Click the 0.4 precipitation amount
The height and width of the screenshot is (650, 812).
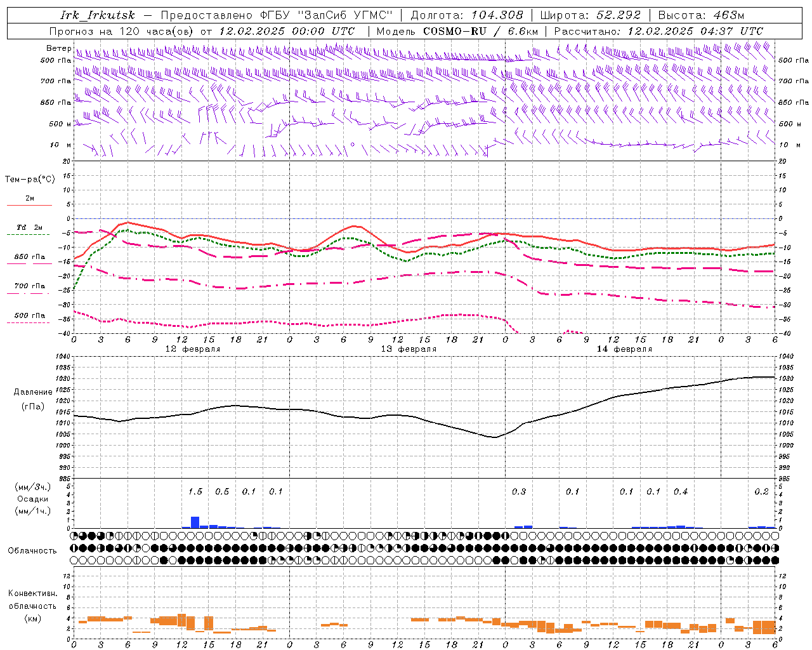(x=681, y=491)
